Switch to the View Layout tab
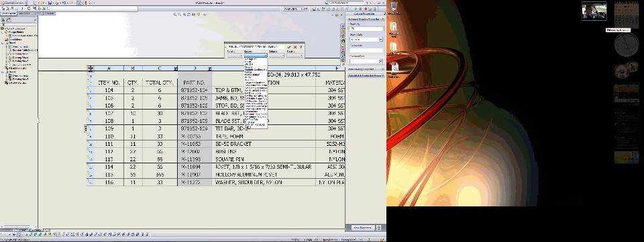 [x=8, y=13]
